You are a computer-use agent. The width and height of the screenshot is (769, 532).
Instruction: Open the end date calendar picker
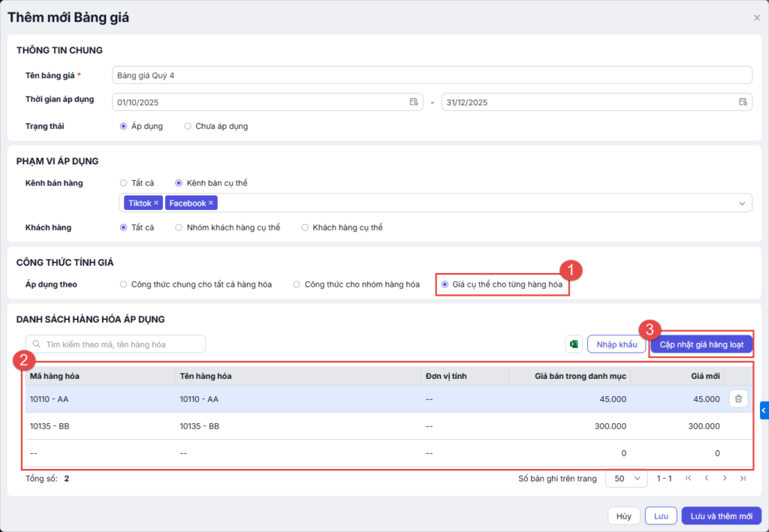(742, 102)
